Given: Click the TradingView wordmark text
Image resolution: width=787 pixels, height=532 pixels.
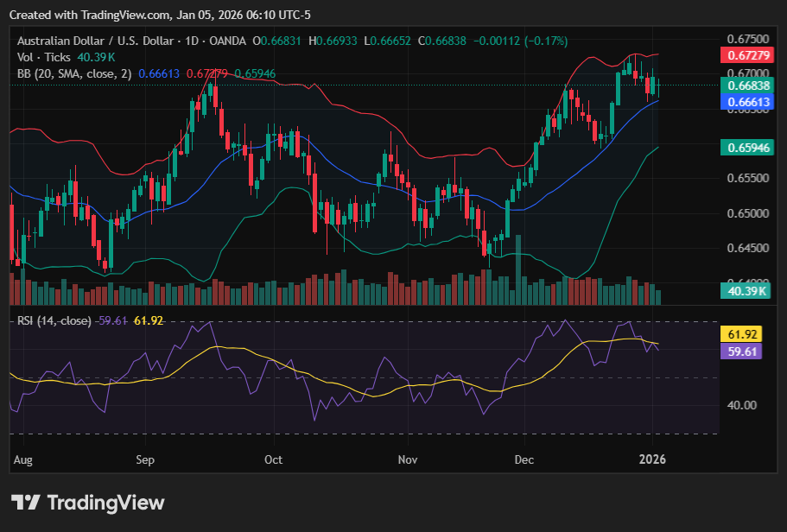Looking at the screenshot, I should (106, 503).
